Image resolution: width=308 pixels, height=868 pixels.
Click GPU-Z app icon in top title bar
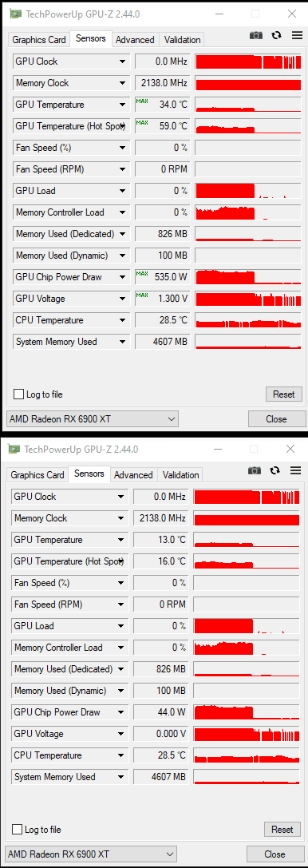pos(17,14)
